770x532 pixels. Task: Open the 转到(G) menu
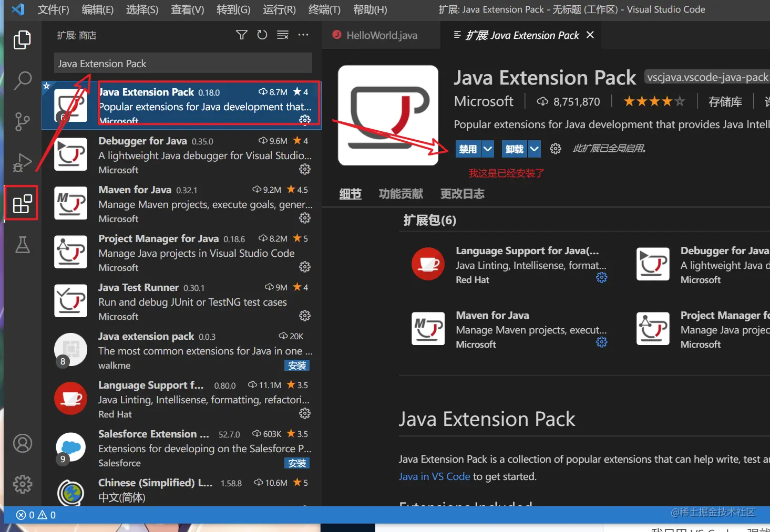[x=233, y=9]
